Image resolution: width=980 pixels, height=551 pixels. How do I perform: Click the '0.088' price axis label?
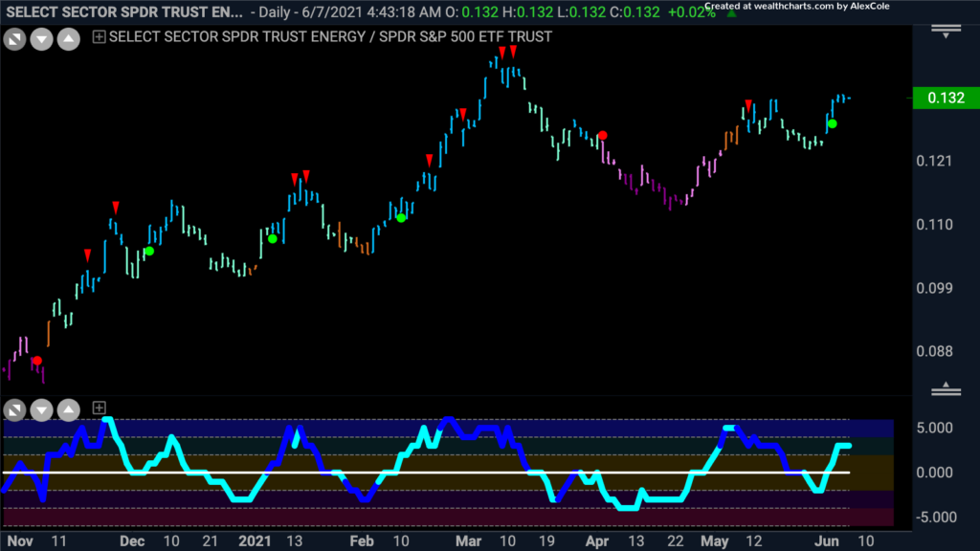coord(934,351)
